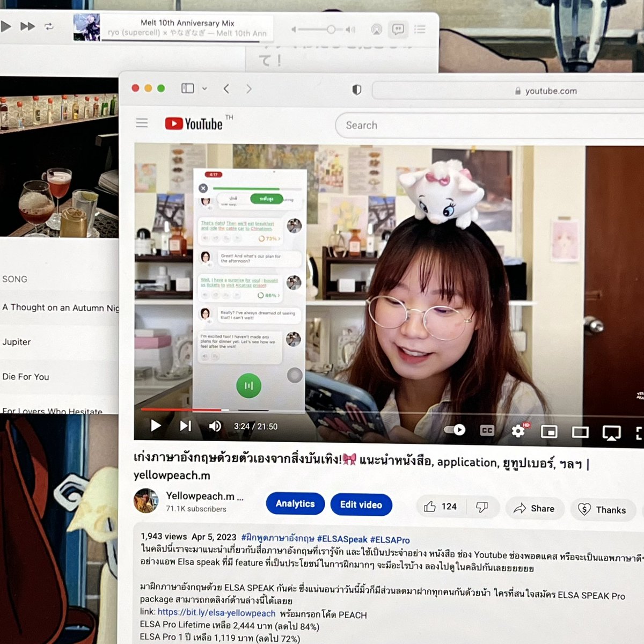This screenshot has height=644, width=644.
Task: Select song Jupiter in Music list
Action: pos(59,342)
